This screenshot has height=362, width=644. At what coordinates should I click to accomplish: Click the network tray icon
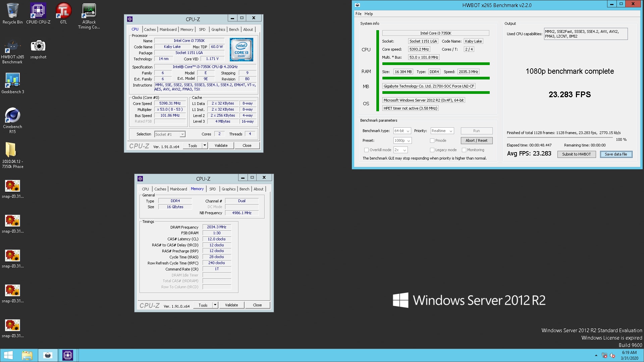(604, 355)
